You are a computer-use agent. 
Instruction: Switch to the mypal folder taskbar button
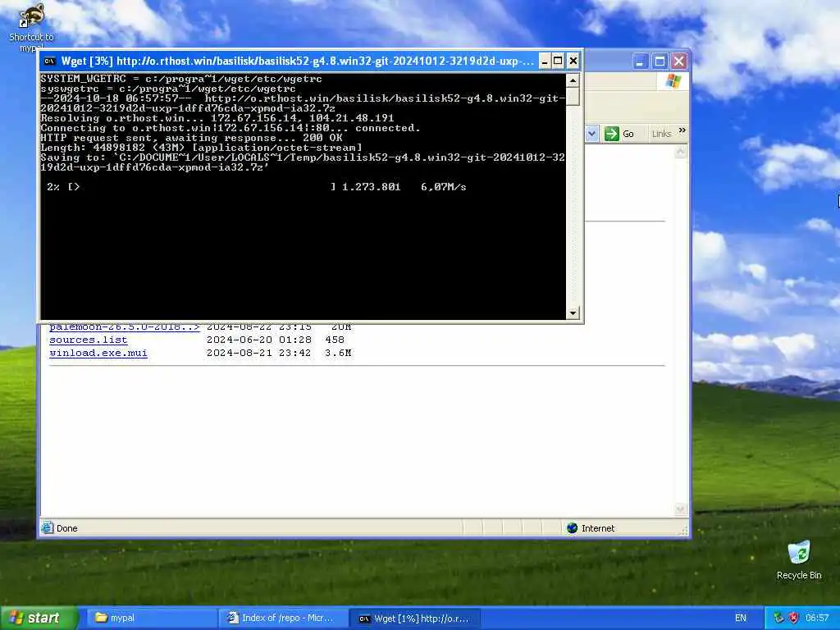150,618
